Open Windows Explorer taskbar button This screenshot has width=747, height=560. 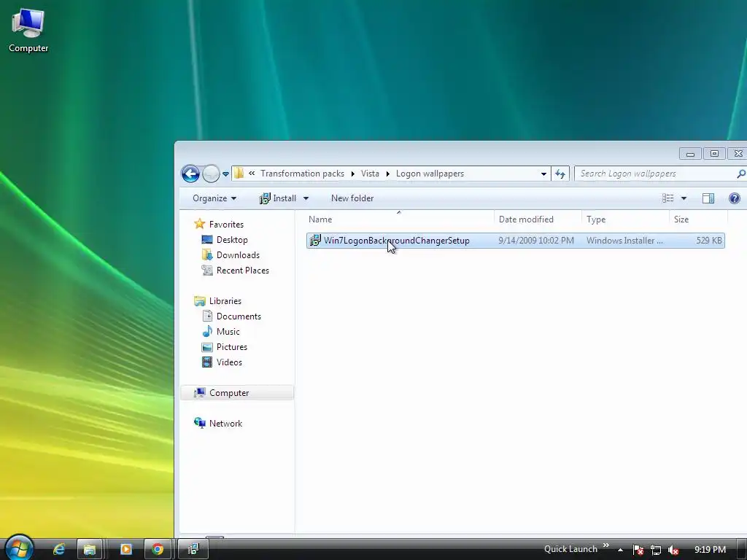(x=90, y=550)
